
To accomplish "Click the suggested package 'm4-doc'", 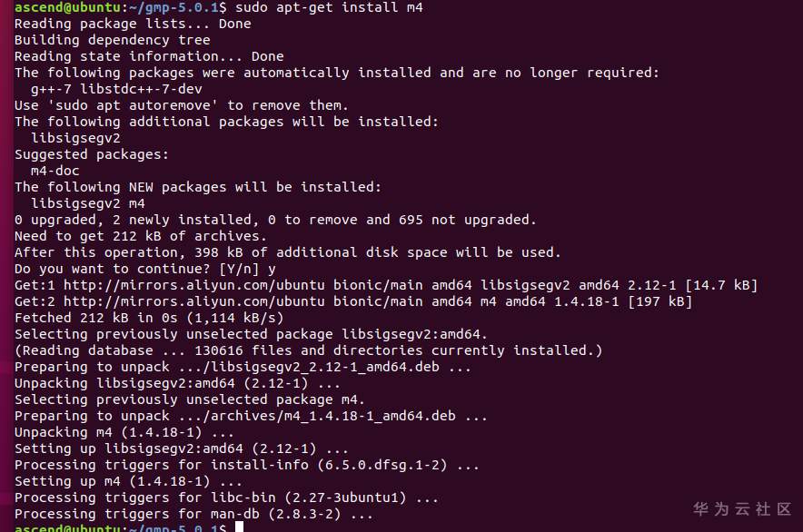I will (x=55, y=171).
